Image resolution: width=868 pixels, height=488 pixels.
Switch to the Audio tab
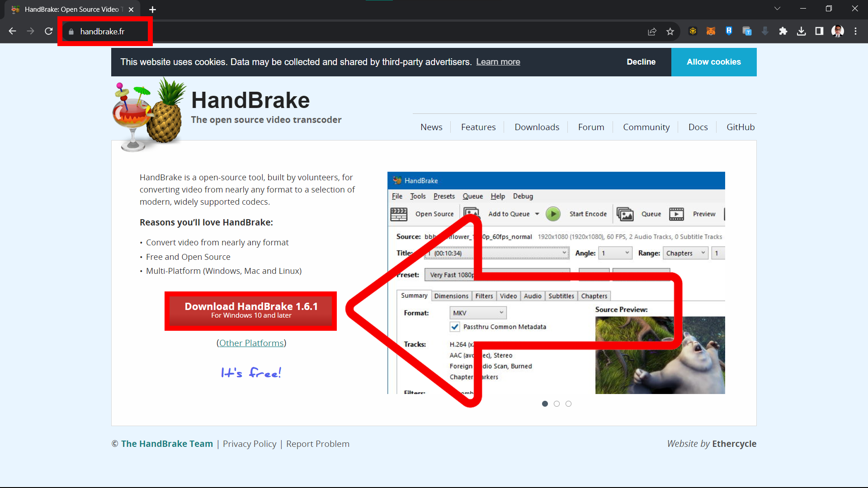coord(532,296)
